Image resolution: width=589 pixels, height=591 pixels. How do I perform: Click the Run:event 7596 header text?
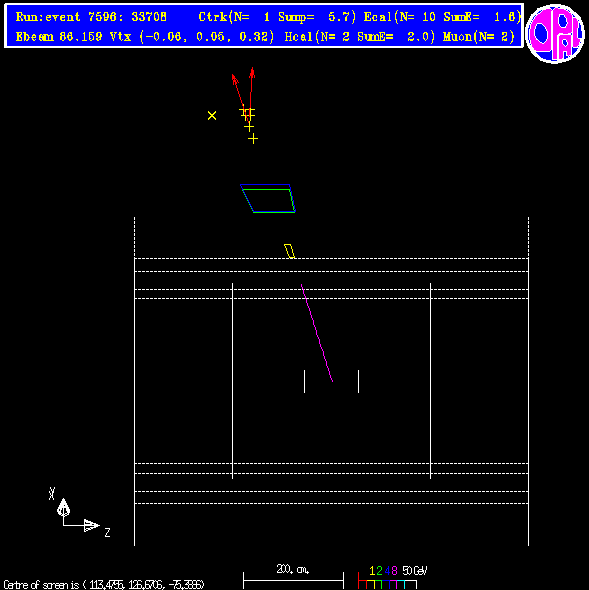(91, 17)
